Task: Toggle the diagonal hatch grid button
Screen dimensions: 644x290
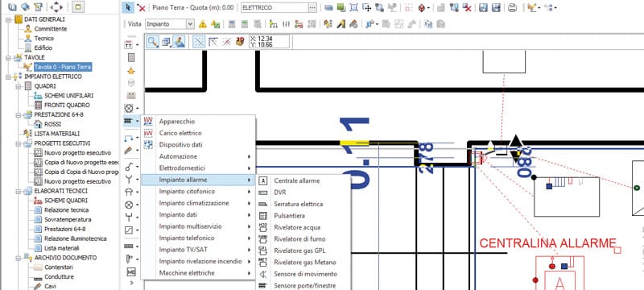Action: [x=199, y=42]
